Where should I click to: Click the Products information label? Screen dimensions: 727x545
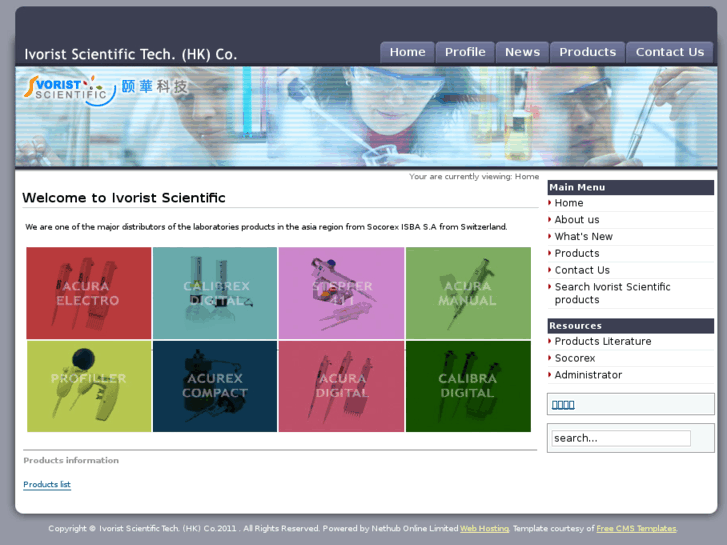click(x=71, y=460)
